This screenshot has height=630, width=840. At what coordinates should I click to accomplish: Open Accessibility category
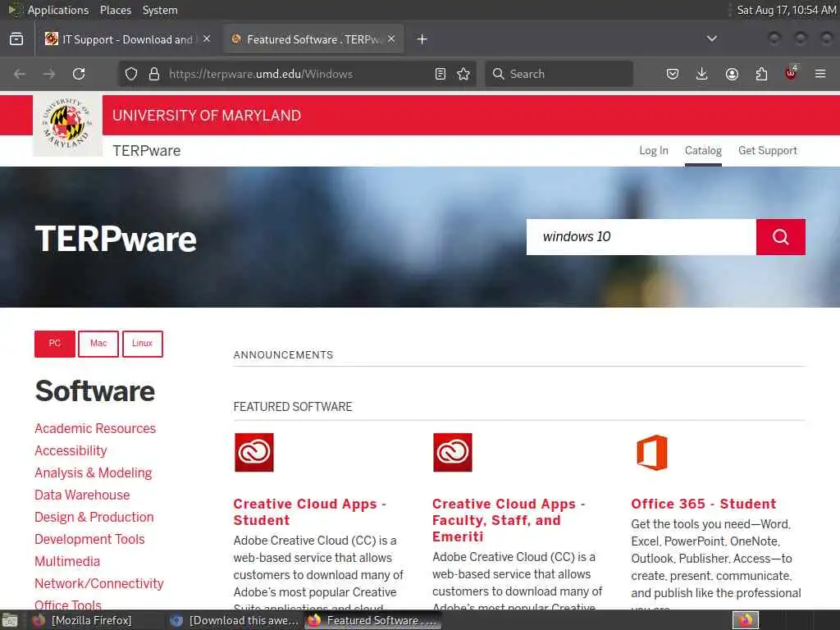[x=71, y=451]
